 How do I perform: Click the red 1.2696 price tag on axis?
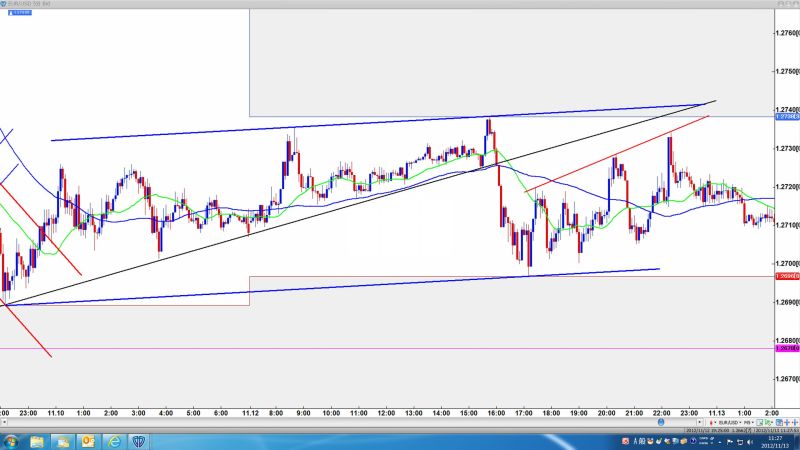pos(787,276)
